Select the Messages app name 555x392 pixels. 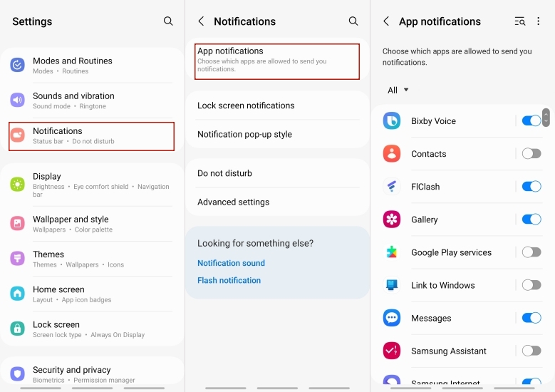pos(431,319)
